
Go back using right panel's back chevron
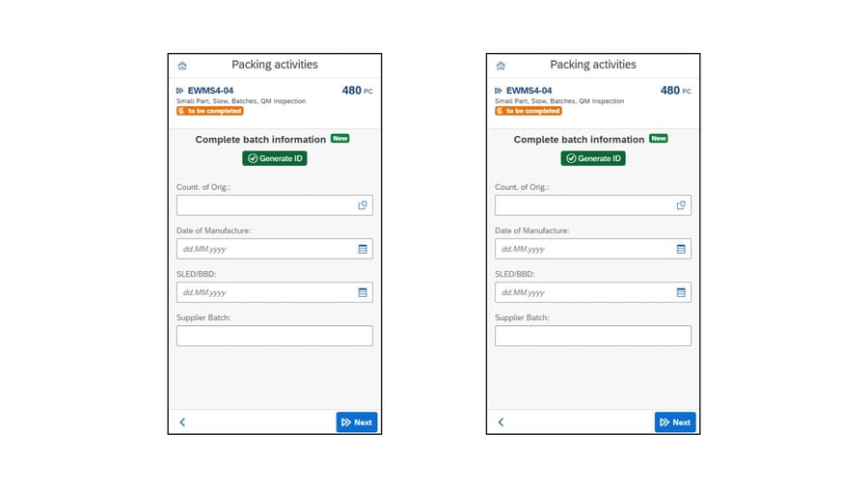click(501, 422)
